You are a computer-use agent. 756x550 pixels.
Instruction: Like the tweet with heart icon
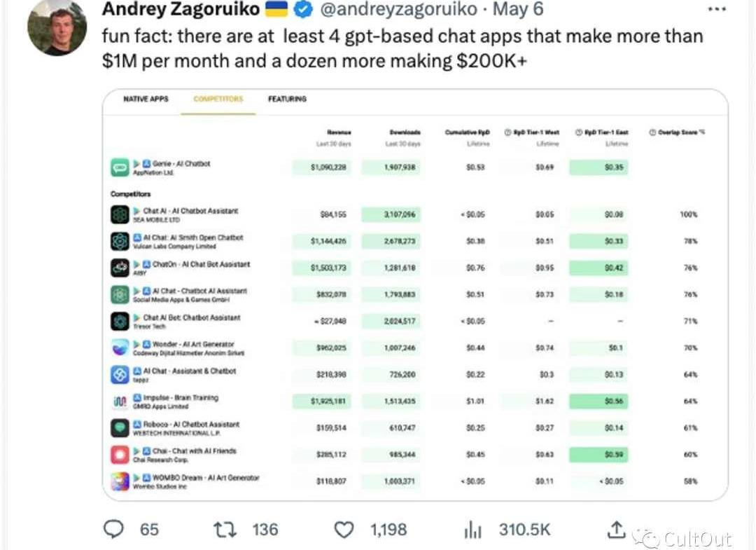344,530
